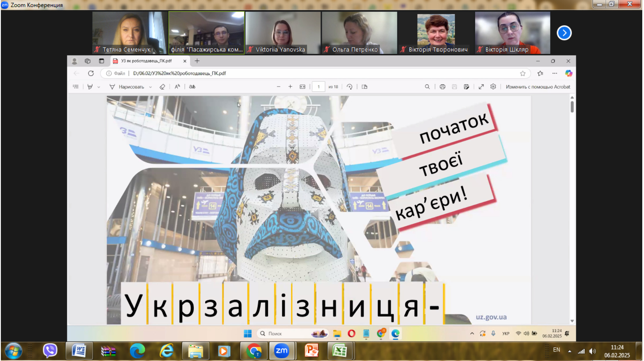Click the EN language indicator
Image resolution: width=644 pixels, height=361 pixels.
click(556, 350)
